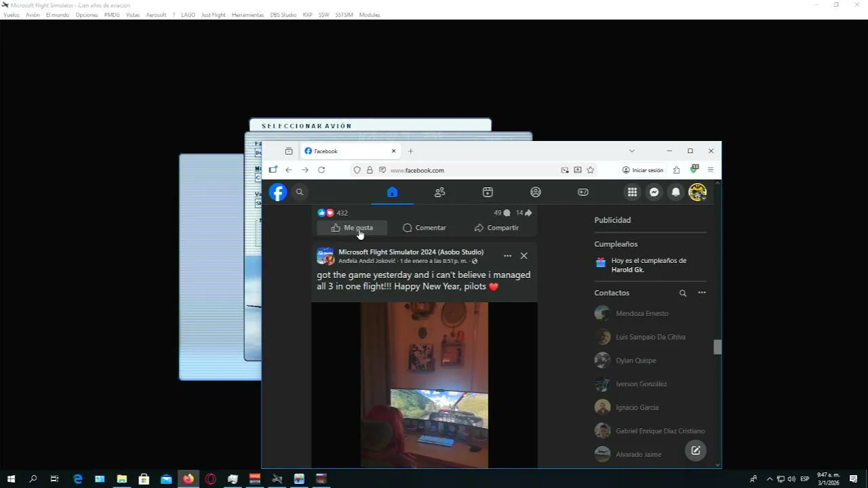Open chat with Dylan Quispe
The width and height of the screenshot is (868, 488).
[x=650, y=361]
